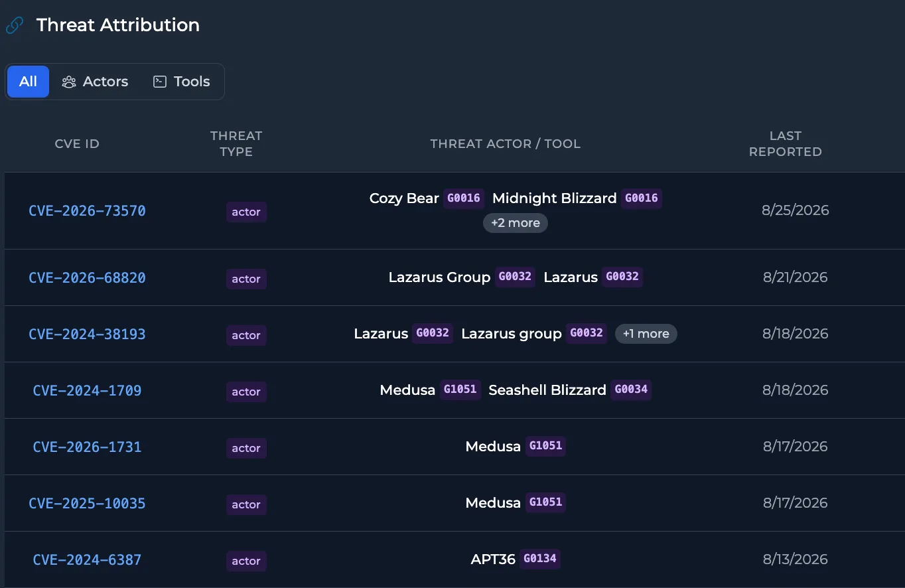Screen dimensions: 905x588
Task: Click the Threat Type column header
Action: (236, 144)
